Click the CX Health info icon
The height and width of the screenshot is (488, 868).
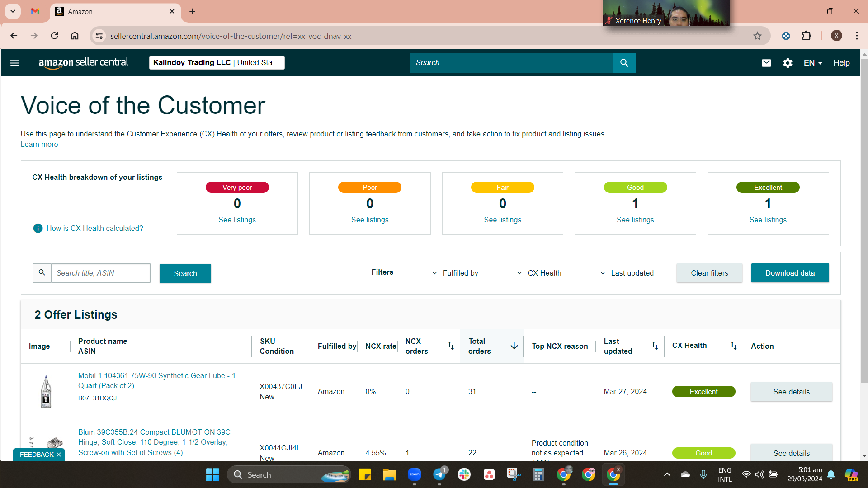click(38, 229)
